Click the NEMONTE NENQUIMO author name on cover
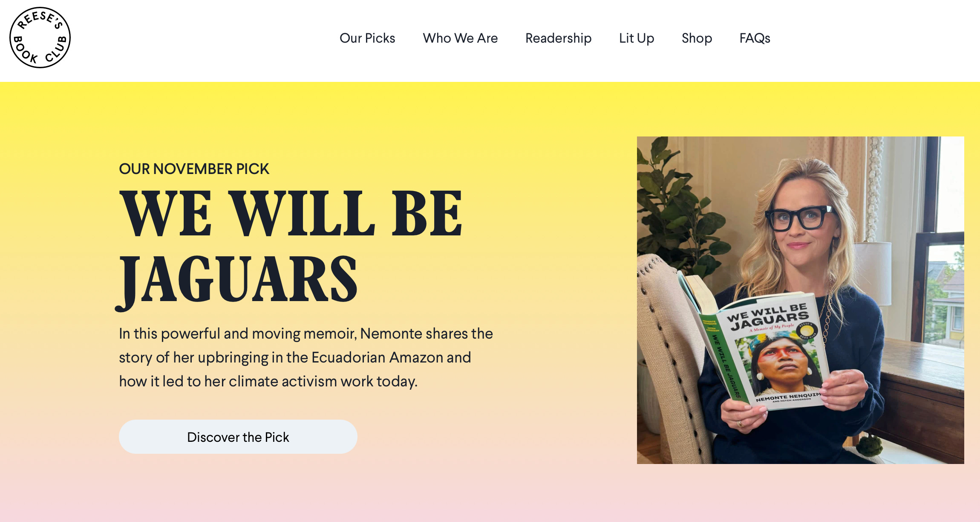 (x=788, y=396)
